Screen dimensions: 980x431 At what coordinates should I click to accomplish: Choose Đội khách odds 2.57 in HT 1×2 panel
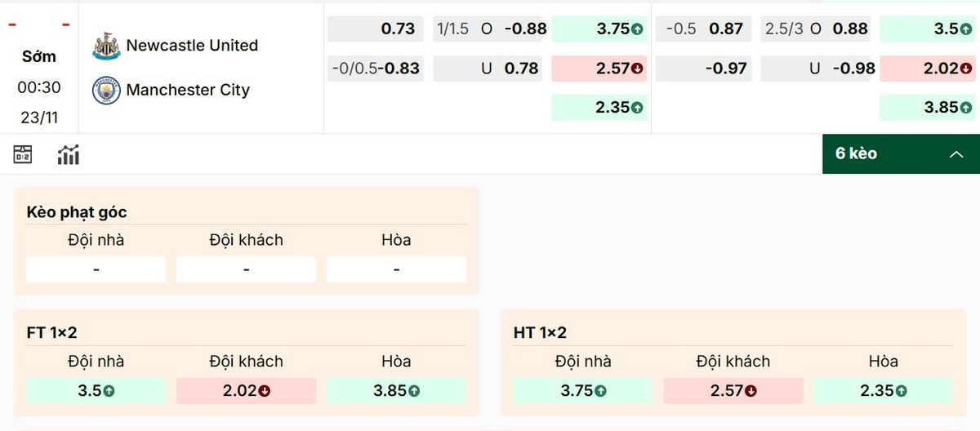coord(733,391)
